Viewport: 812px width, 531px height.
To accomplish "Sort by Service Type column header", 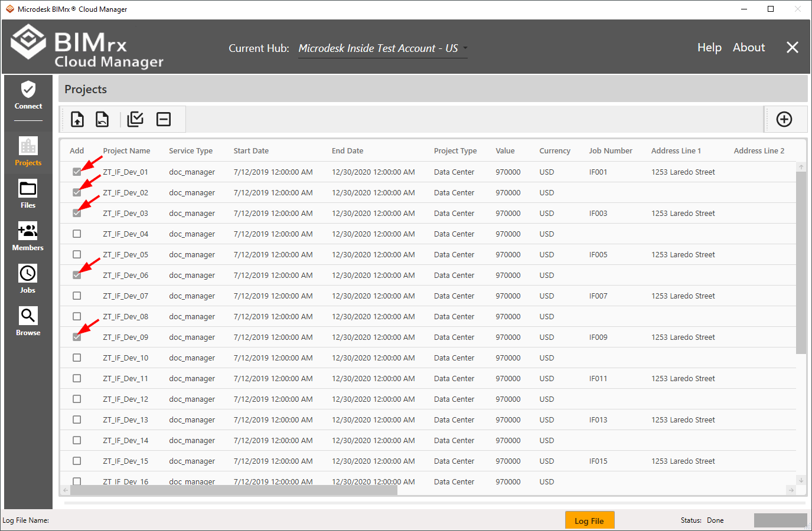I will (x=191, y=150).
